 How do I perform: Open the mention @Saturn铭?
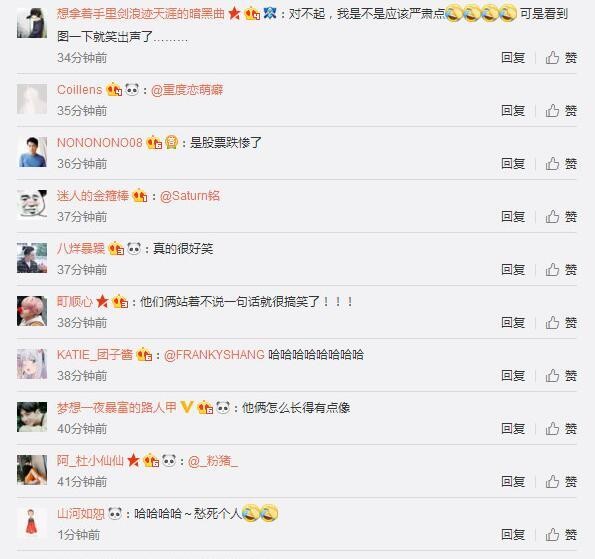[x=190, y=196]
